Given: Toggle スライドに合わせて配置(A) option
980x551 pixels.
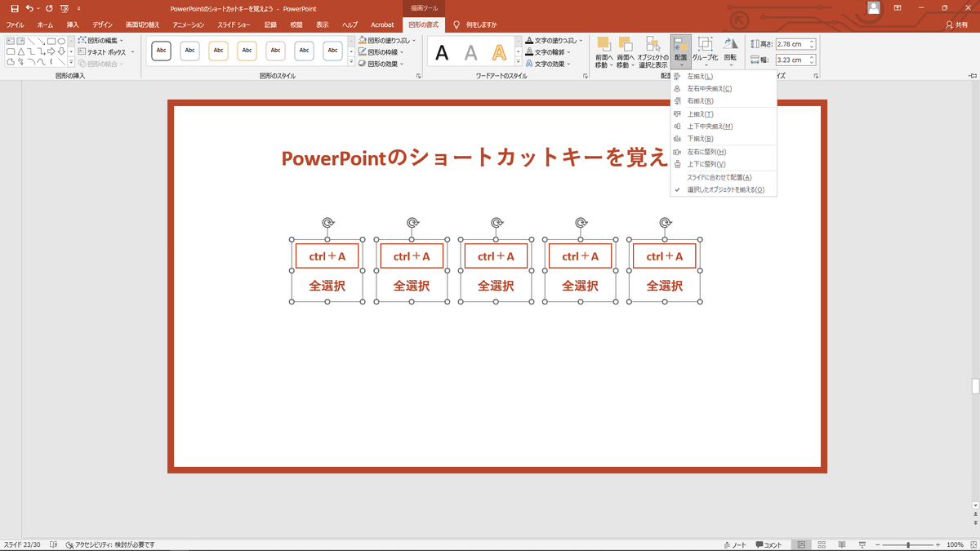Looking at the screenshot, I should (x=723, y=177).
